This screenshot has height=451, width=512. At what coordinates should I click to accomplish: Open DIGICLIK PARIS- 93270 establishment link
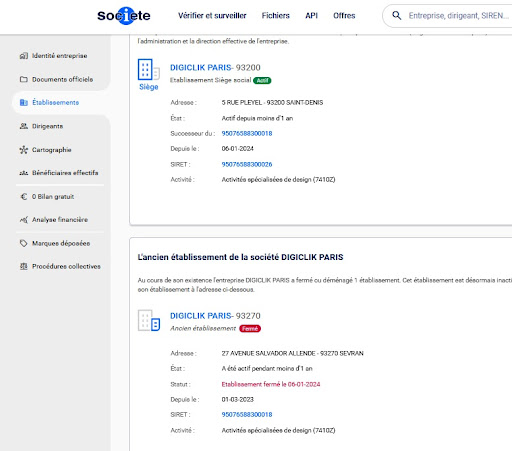tap(215, 316)
